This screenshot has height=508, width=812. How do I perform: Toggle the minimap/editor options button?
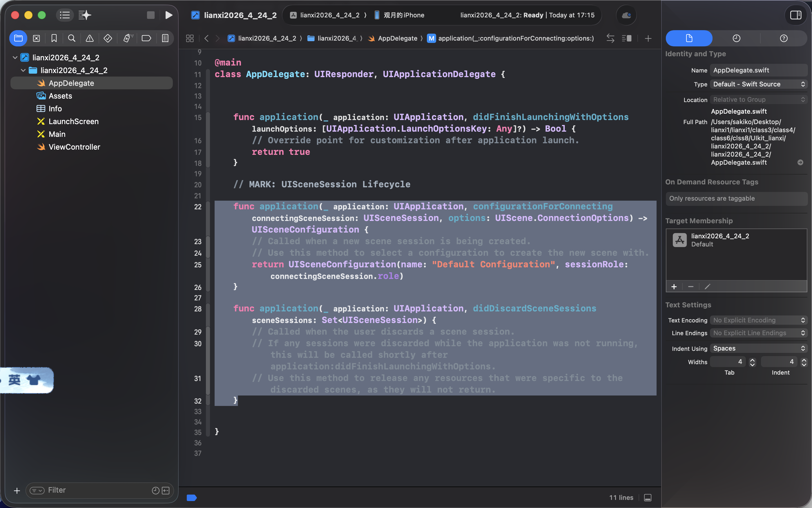[x=627, y=38]
